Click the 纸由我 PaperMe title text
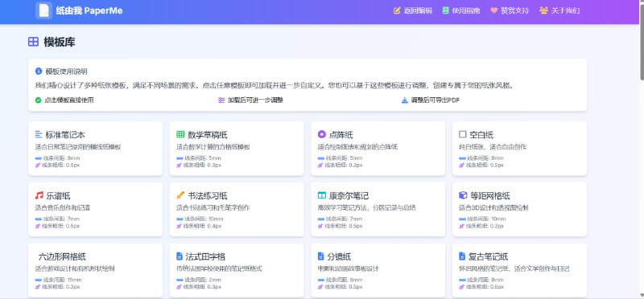Viewport: 644px width, 299px height. pos(89,10)
